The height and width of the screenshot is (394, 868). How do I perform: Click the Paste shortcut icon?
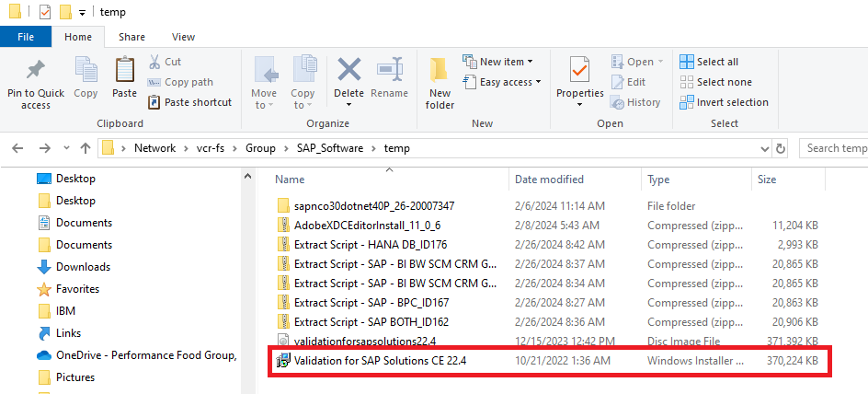pos(154,102)
